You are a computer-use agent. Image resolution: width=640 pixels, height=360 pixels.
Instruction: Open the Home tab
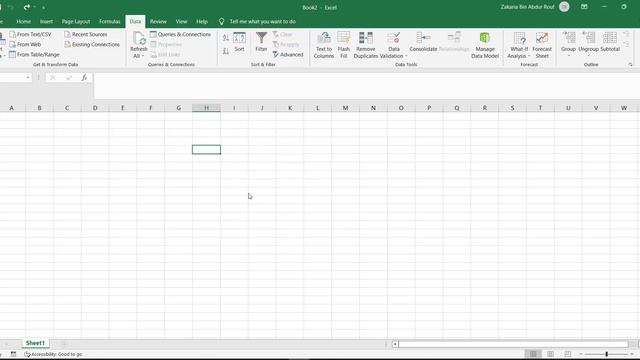pos(23,21)
